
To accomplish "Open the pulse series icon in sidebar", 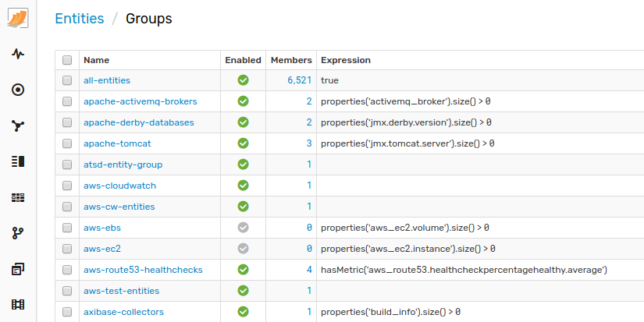I will coord(18,54).
